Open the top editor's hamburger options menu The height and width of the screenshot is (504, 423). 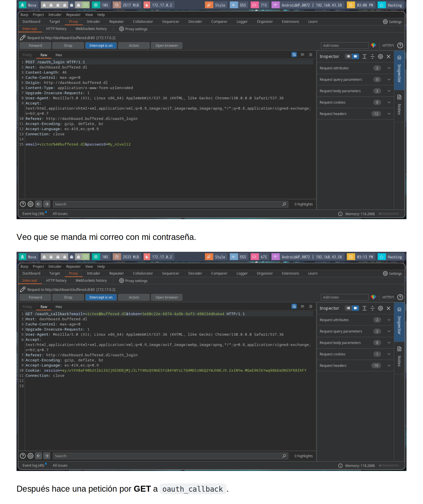pos(310,55)
